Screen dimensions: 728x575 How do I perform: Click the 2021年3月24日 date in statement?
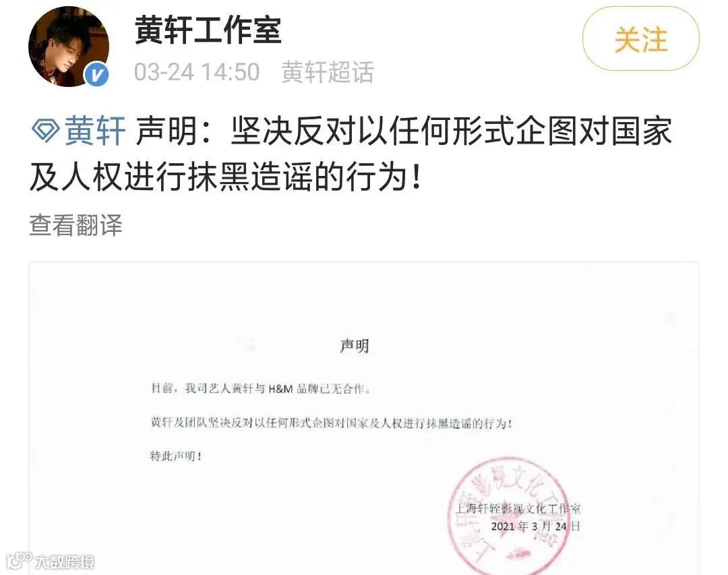tap(536, 526)
